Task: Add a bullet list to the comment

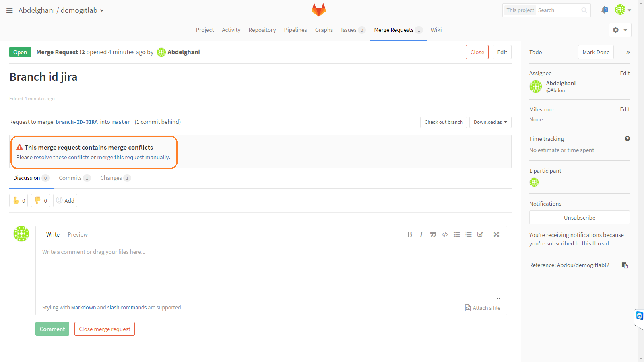Action: (456, 234)
